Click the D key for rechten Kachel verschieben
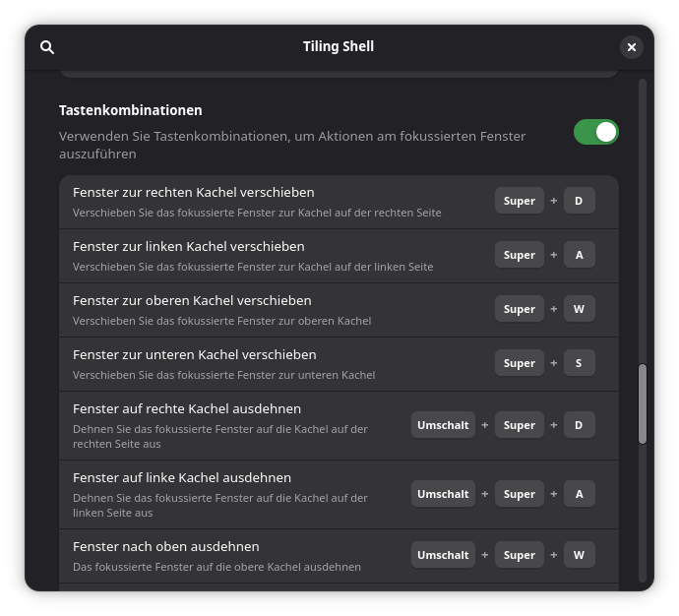 click(579, 201)
